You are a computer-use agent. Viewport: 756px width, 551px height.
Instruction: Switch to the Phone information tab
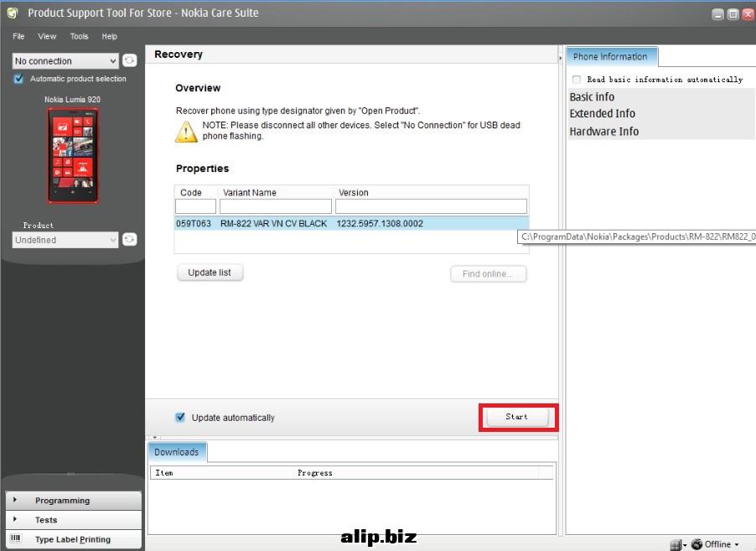(x=611, y=56)
